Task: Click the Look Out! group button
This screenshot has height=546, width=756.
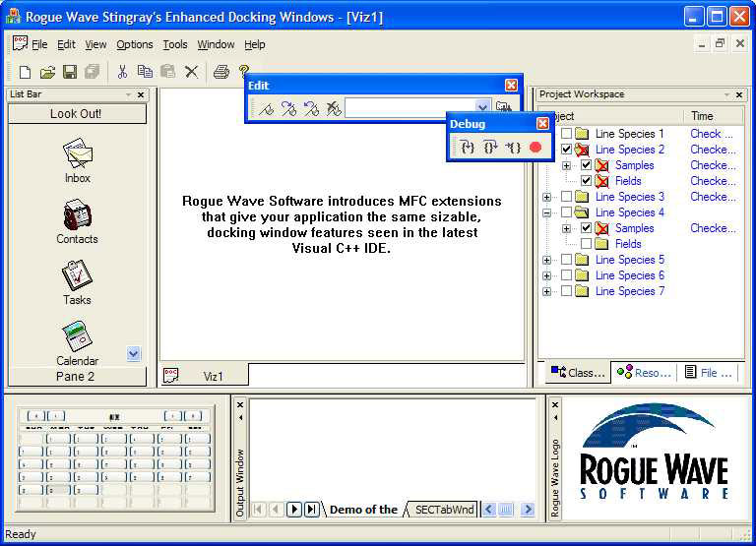Action: [77, 114]
